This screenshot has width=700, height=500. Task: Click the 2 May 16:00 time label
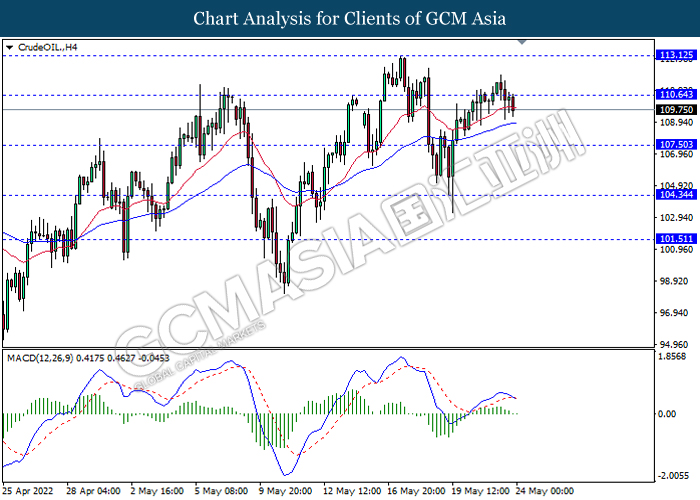(157, 491)
